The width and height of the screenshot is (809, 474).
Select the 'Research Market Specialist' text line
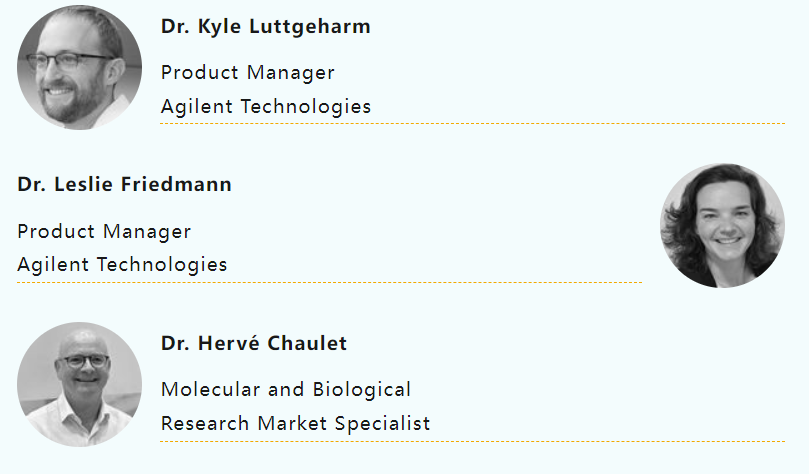(x=295, y=423)
